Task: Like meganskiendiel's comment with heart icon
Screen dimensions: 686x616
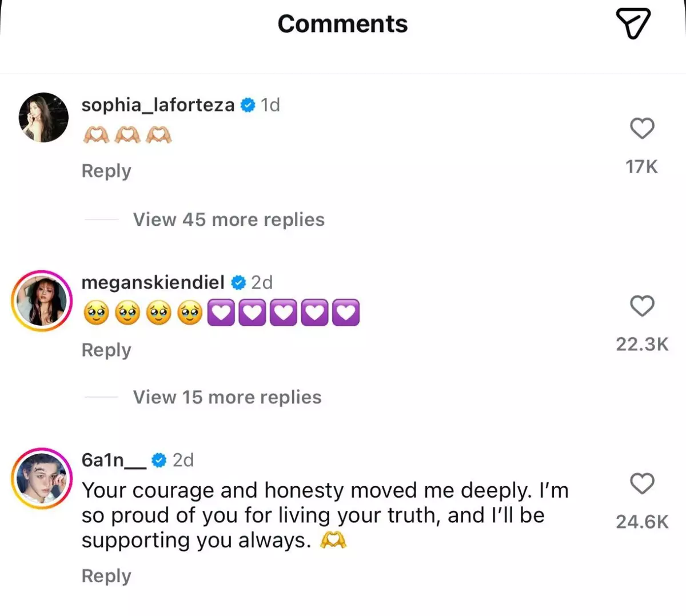Action: pyautogui.click(x=642, y=306)
